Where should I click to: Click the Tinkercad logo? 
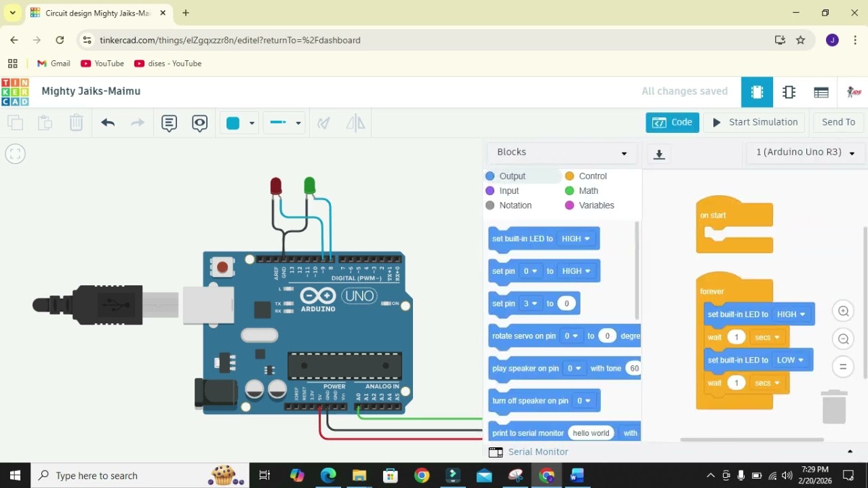point(15,92)
